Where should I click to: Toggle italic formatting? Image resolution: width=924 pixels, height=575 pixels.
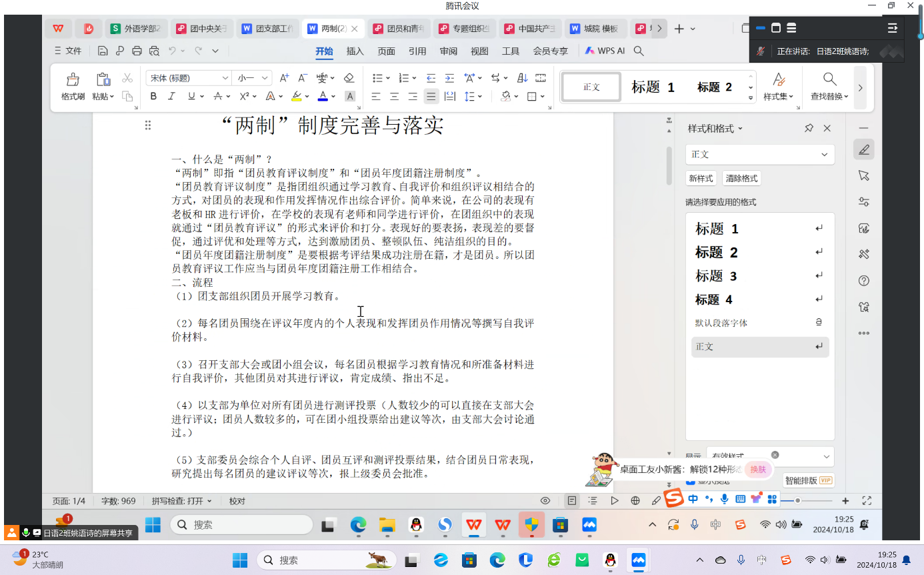tap(171, 97)
